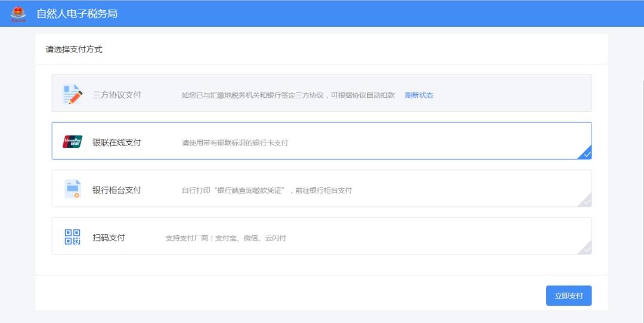Tick the grey corner checkmark on 银行柜台支付

click(x=585, y=200)
